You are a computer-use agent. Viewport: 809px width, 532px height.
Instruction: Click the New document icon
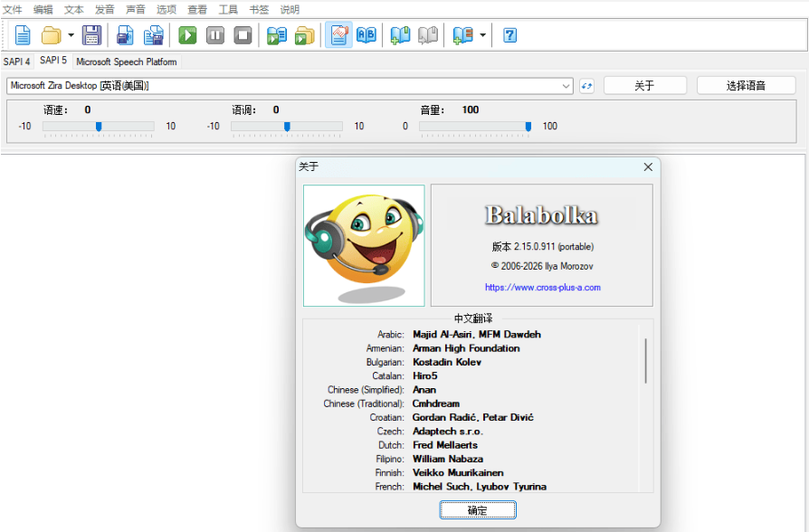click(x=23, y=35)
